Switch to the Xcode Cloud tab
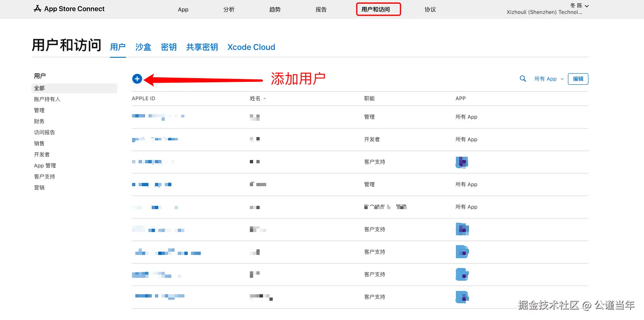Viewport: 644px width, 320px height. pyautogui.click(x=251, y=47)
